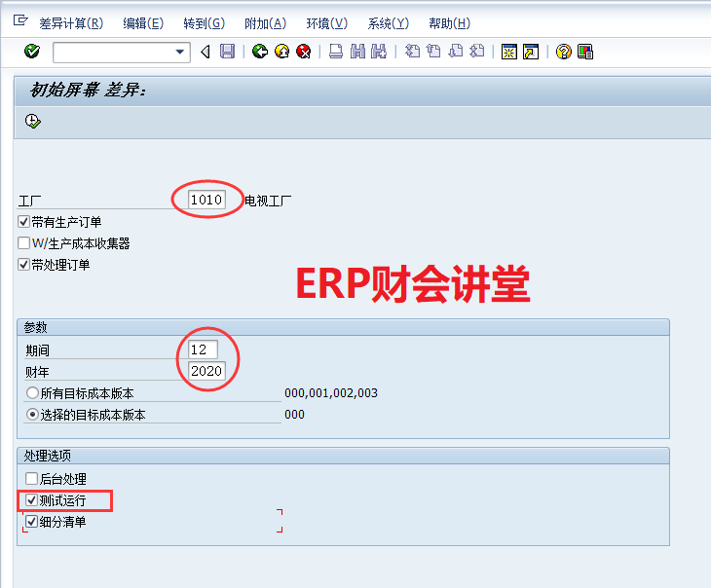
Task: Click the red Cancel icon
Action: coord(304,52)
